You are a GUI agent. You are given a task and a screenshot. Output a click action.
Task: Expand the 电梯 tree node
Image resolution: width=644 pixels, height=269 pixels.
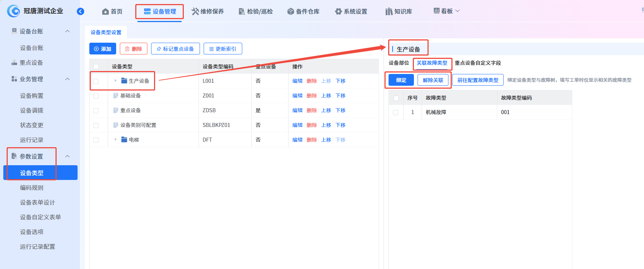[x=115, y=139]
